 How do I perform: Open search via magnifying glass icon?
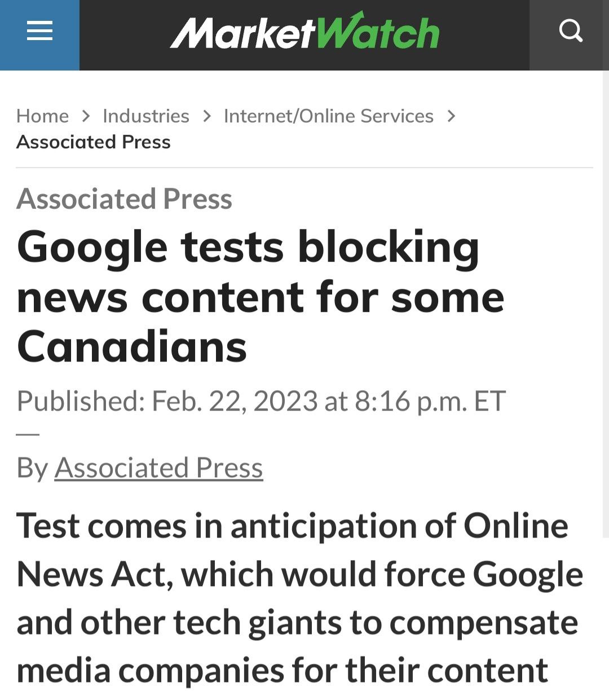click(570, 30)
